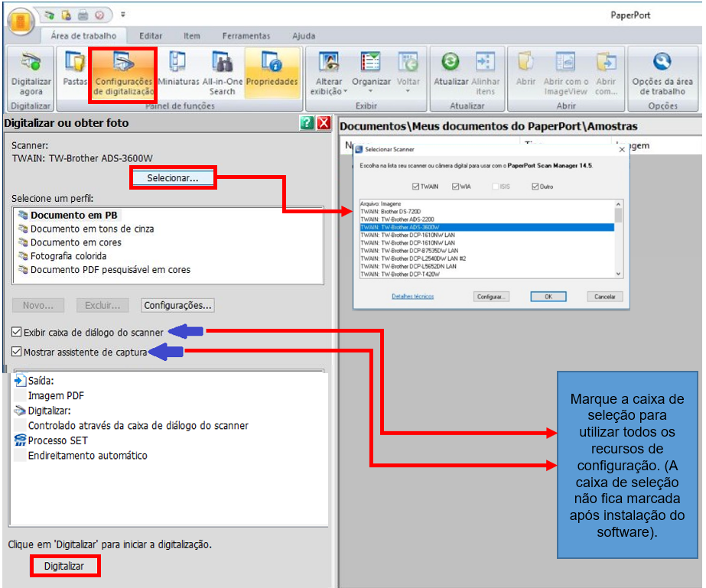Select TWAIN: Brother DS-720D scanner
Screen dimensions: 706x588
click(486, 212)
